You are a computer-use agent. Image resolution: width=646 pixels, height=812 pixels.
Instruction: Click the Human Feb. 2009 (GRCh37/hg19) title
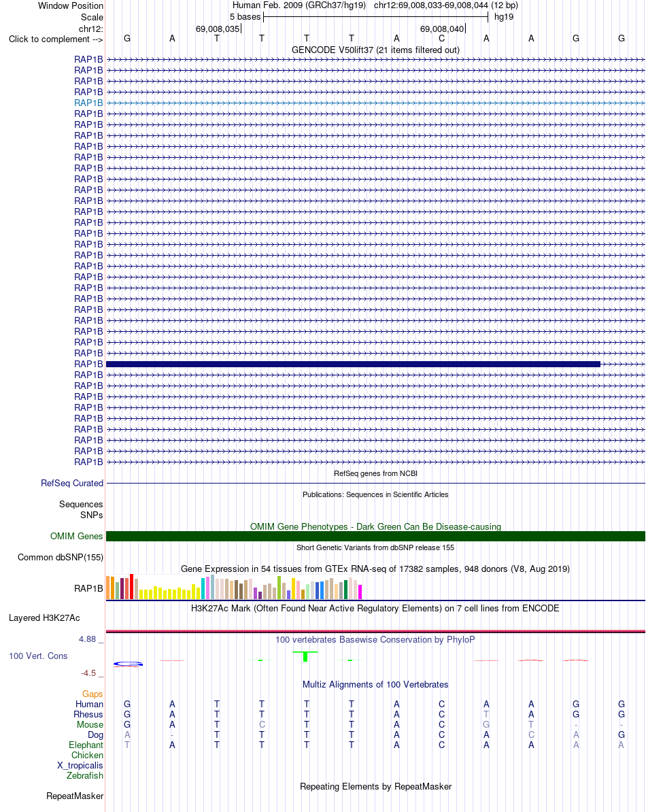point(299,5)
